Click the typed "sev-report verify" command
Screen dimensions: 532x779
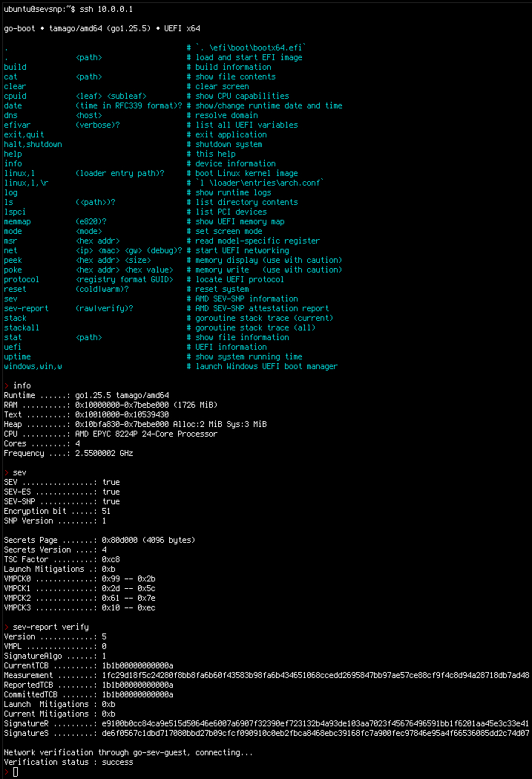(50, 627)
